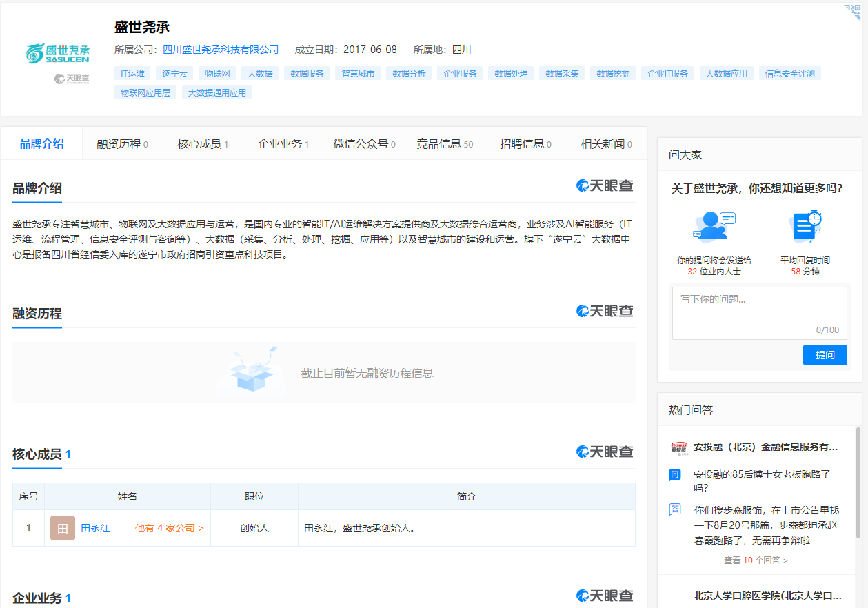
Task: Open the 四川盛世尧承科技有限公司 company link
Action: (x=221, y=50)
